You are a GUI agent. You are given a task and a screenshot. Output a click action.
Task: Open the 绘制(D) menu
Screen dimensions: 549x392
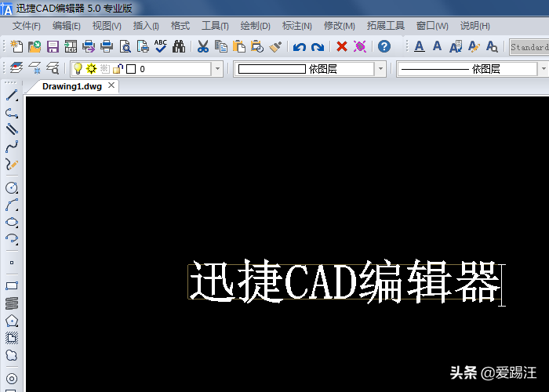pyautogui.click(x=255, y=26)
